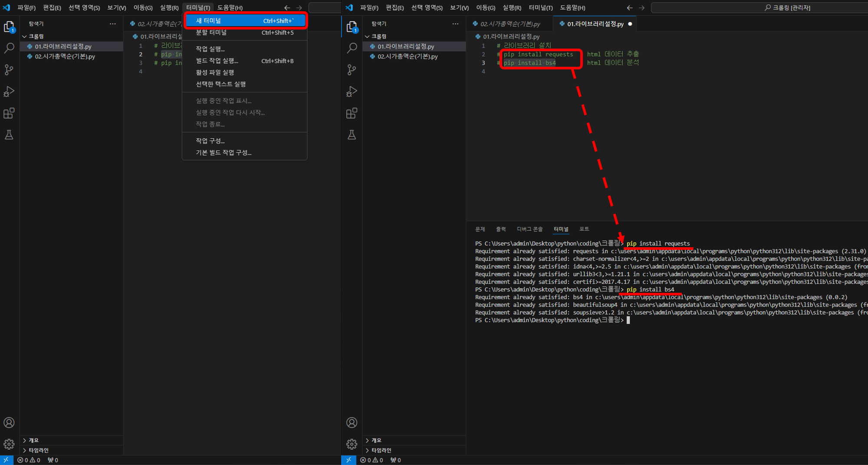Choose 빌드 작업 실행... menu entry
Image resolution: width=868 pixels, height=465 pixels.
tap(245, 61)
